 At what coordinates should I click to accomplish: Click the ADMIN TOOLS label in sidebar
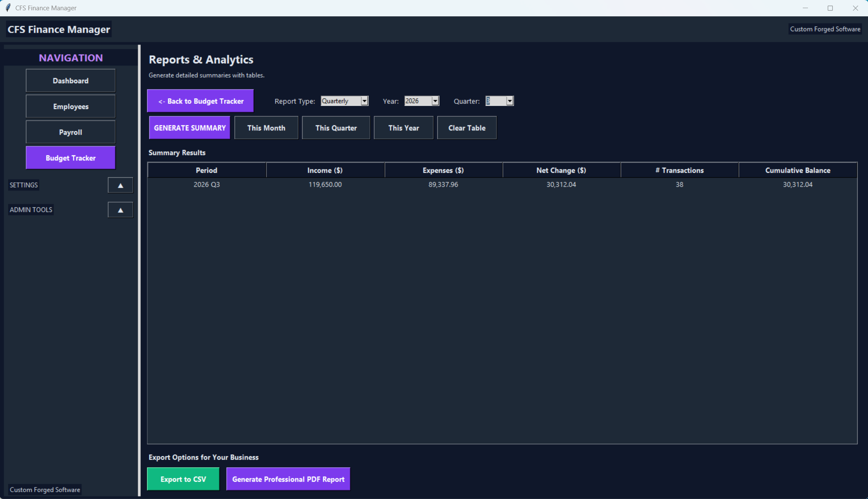pyautogui.click(x=31, y=209)
